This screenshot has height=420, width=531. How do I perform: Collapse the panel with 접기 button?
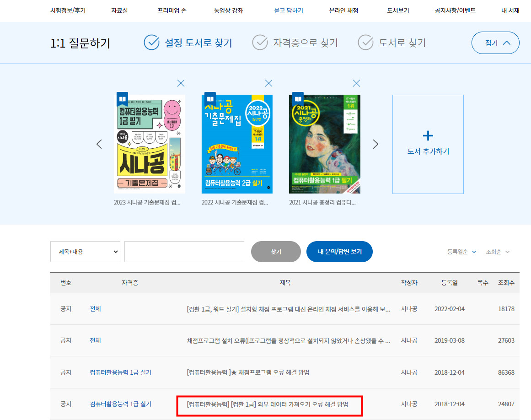click(x=495, y=43)
